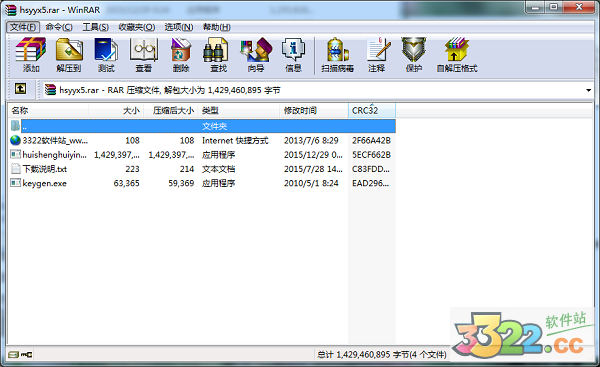600x367 pixels.
Task: Click the 自解压格式 (SFX) toolbar icon
Action: pos(457,50)
